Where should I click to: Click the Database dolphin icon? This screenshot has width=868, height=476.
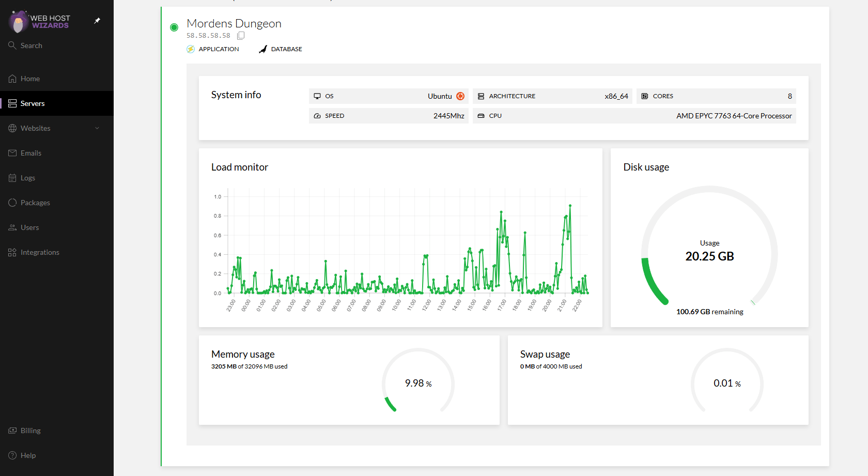(263, 49)
